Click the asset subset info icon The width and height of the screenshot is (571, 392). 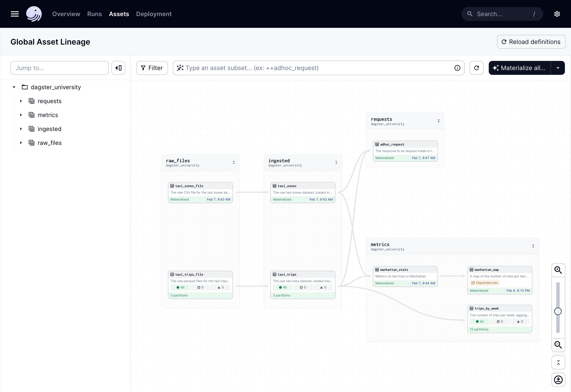[457, 68]
